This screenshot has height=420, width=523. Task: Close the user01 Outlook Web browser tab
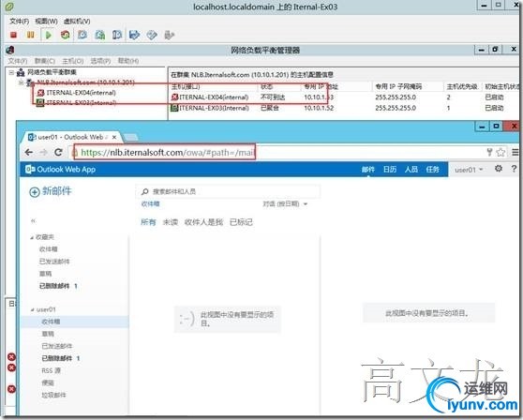click(x=114, y=137)
